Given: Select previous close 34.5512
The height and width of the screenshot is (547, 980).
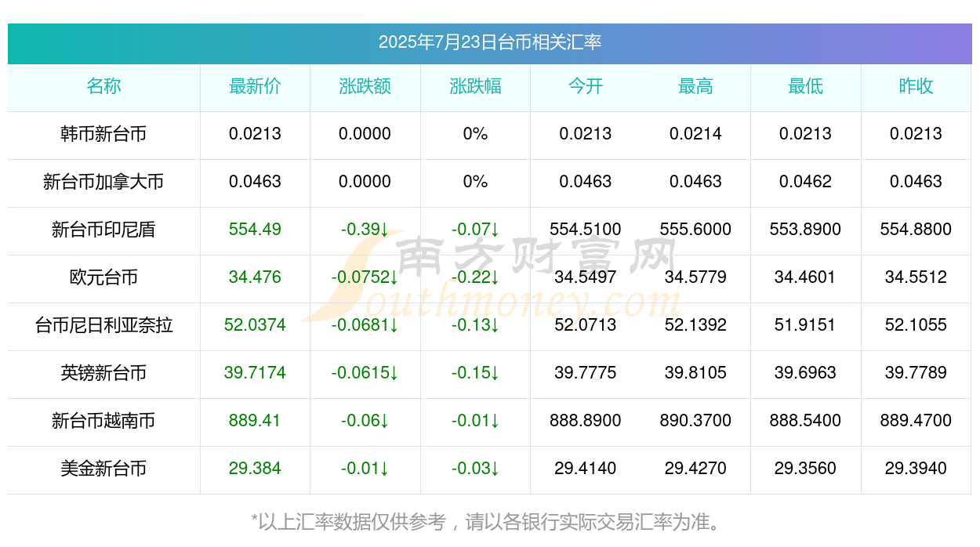Looking at the screenshot, I should 916,277.
